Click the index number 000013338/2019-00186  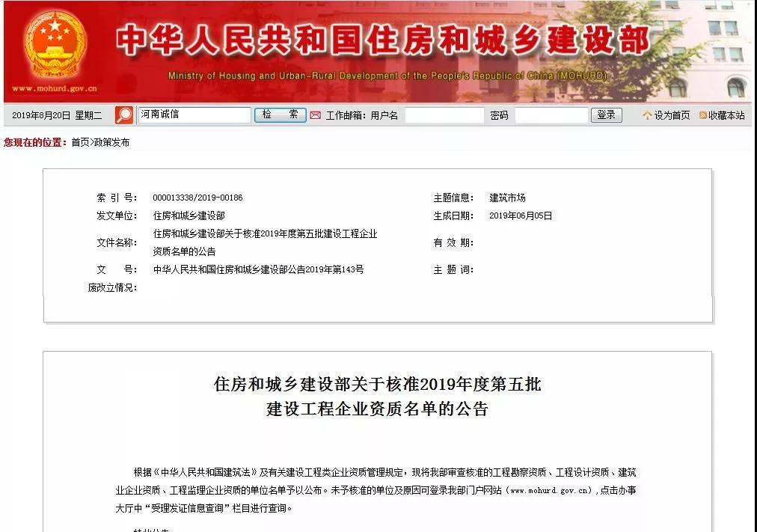tap(197, 198)
